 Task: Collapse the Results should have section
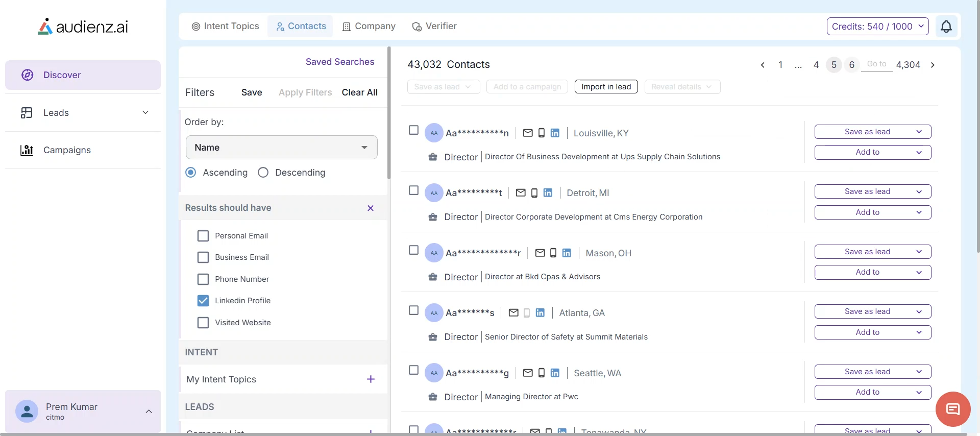click(x=371, y=208)
